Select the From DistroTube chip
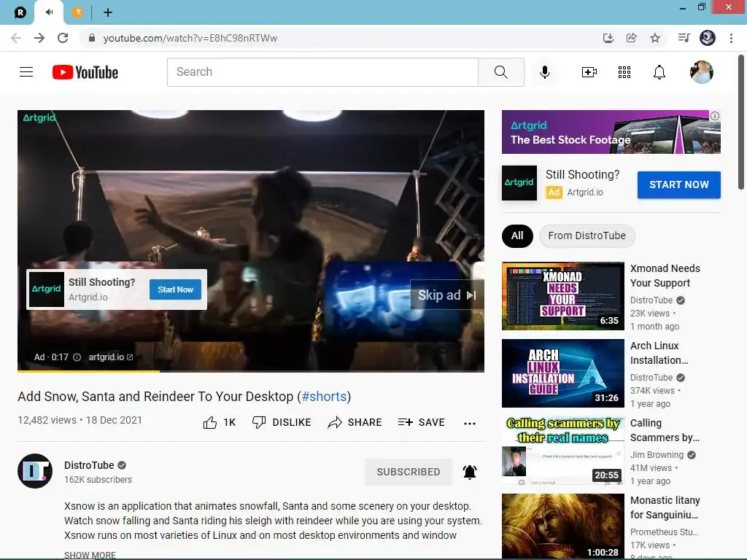Viewport: 747px width, 560px height. pos(587,236)
